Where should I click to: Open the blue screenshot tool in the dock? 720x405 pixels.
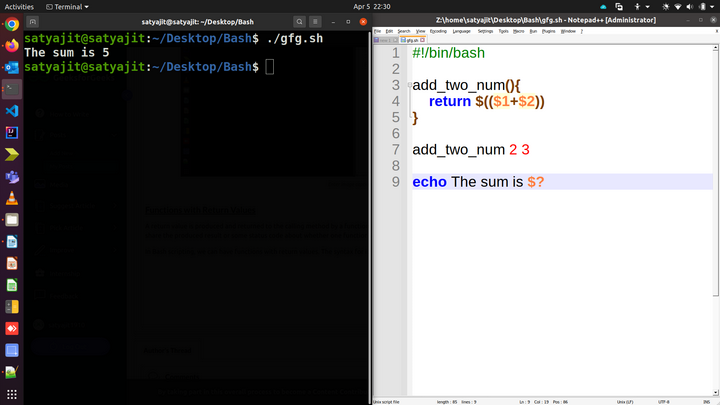(12, 350)
